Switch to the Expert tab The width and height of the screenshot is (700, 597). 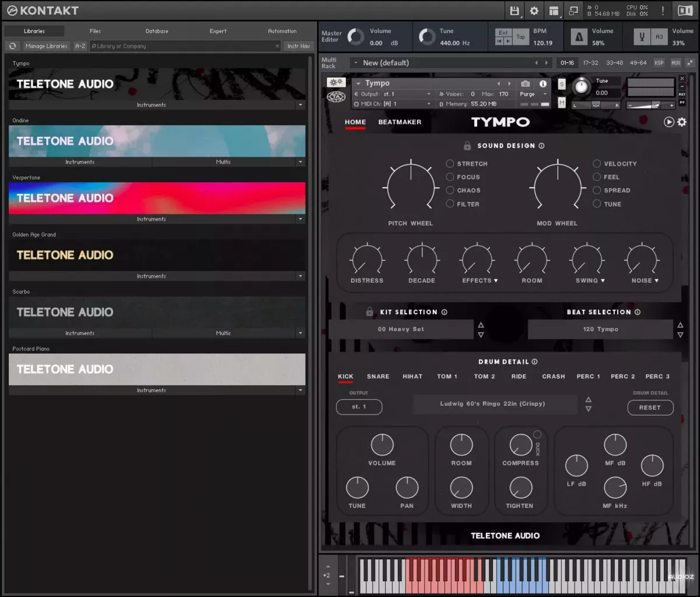[x=218, y=31]
